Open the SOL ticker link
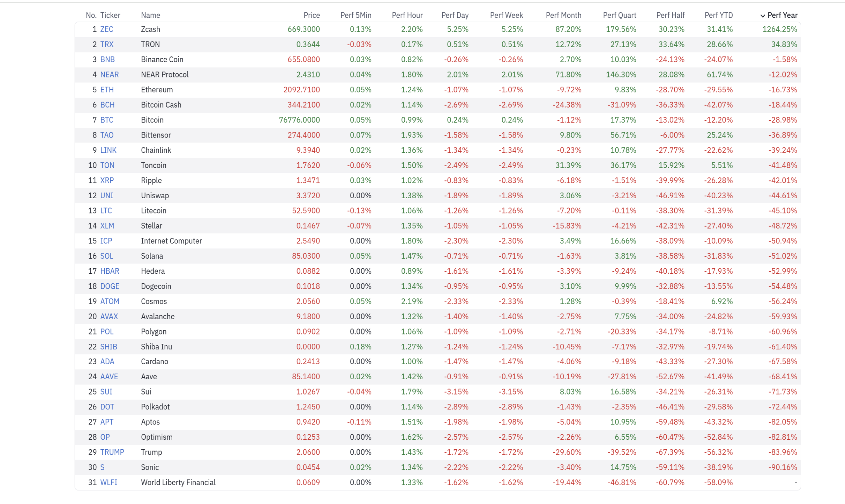 107,256
